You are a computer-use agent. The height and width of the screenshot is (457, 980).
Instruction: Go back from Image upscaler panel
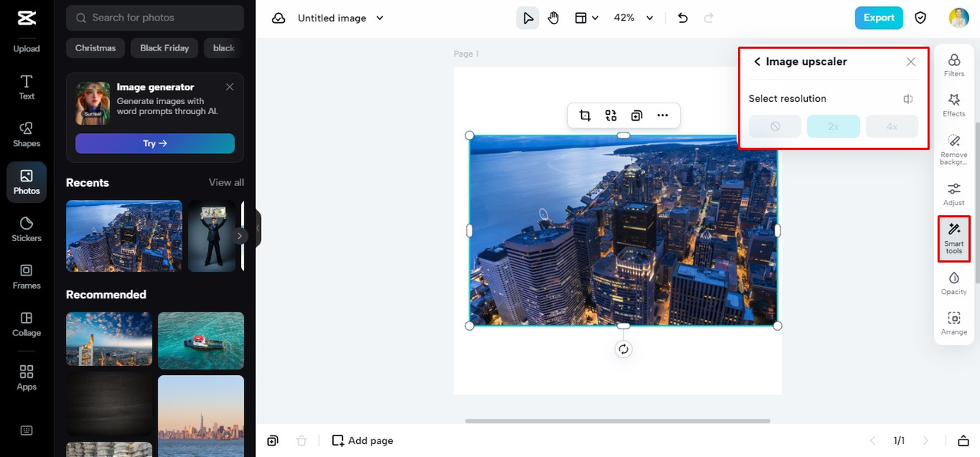pyautogui.click(x=757, y=61)
